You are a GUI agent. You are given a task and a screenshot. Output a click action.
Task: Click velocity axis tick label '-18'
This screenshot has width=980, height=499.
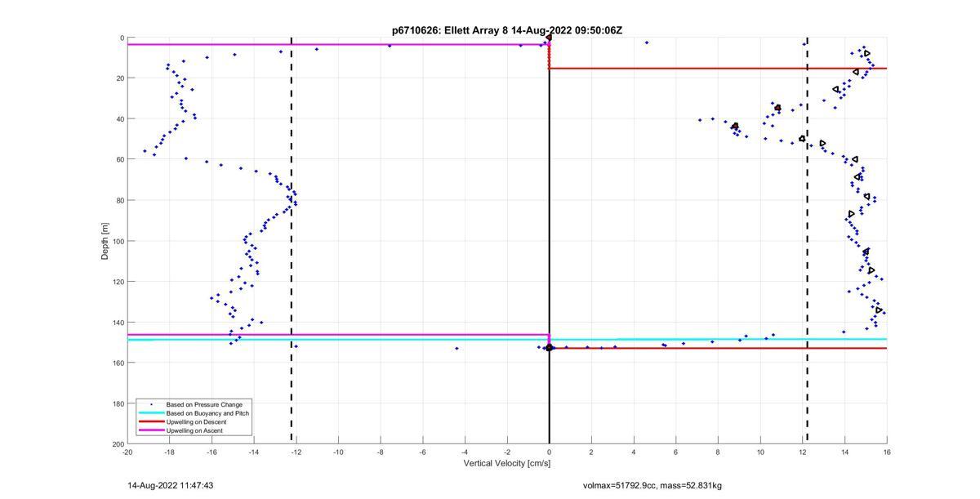click(169, 452)
